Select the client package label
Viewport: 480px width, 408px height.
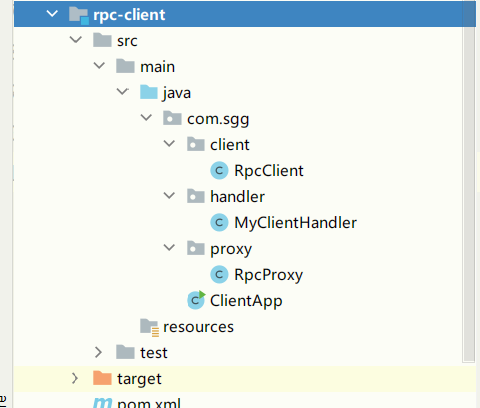(x=230, y=145)
